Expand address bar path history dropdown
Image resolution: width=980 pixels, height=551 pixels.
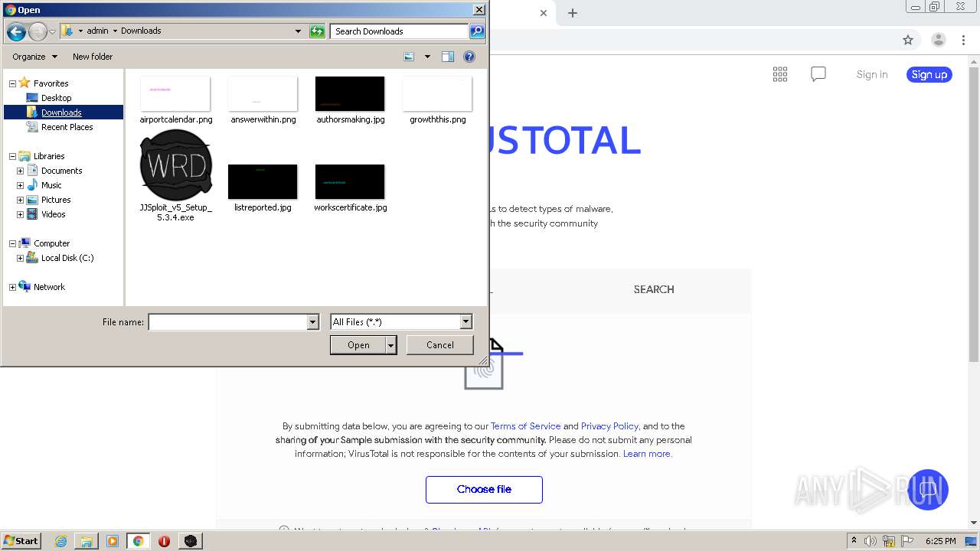click(298, 31)
